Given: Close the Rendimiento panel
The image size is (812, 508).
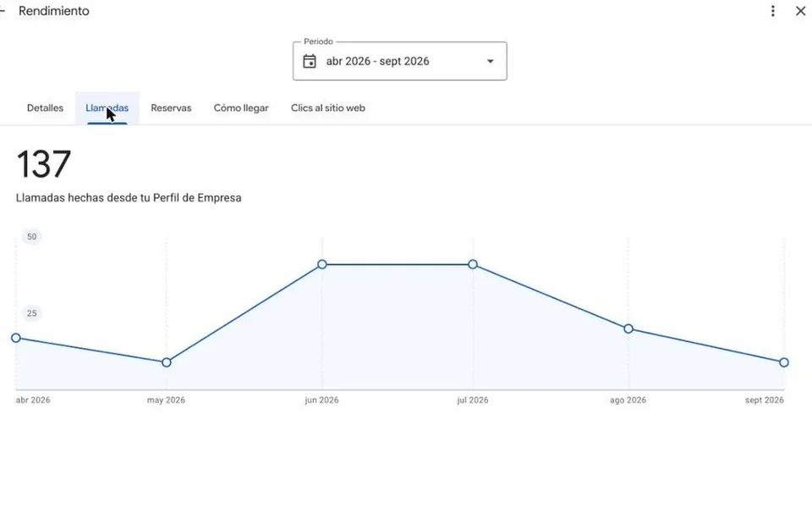Looking at the screenshot, I should pos(801,11).
